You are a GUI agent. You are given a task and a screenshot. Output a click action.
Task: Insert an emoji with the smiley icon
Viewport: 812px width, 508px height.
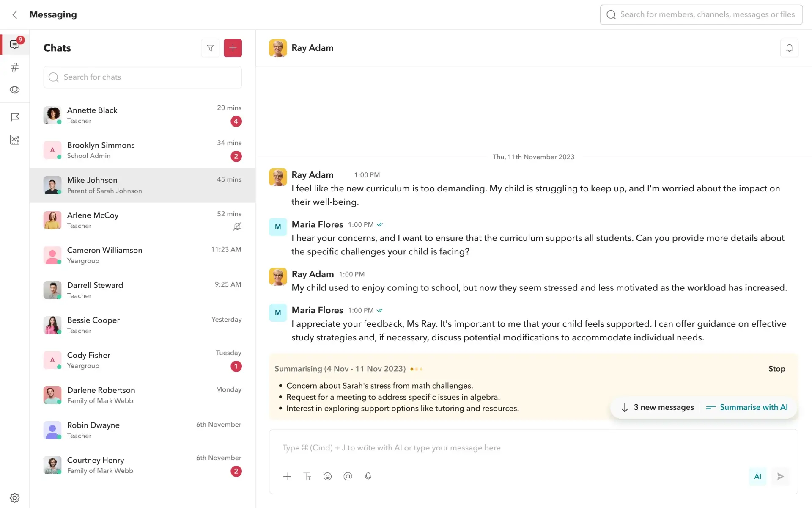pos(327,476)
